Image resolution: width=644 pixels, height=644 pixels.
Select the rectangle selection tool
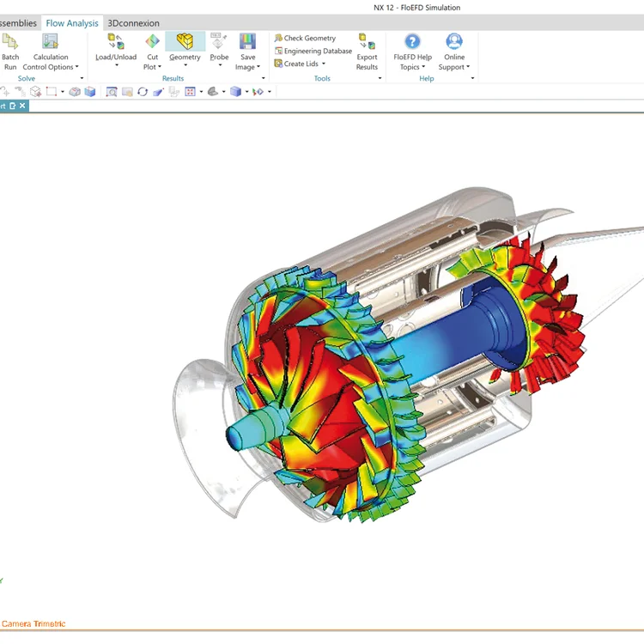point(52,92)
